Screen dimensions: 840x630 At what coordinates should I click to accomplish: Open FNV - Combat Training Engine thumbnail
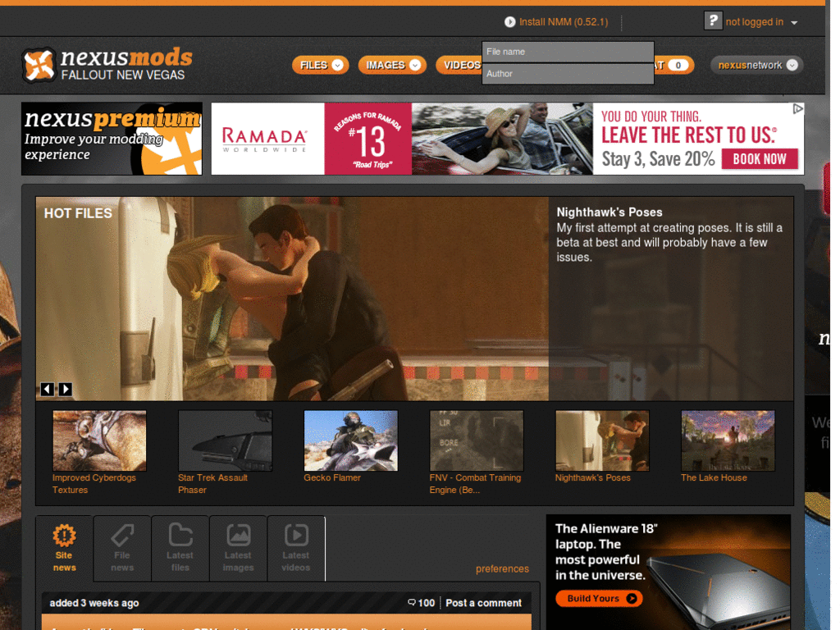click(x=477, y=441)
